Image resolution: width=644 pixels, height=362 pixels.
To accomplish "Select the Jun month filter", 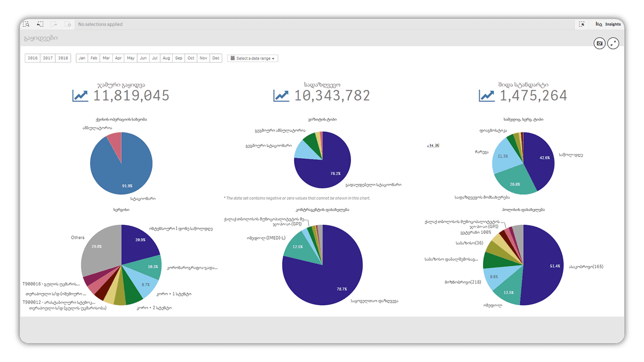I will point(143,58).
